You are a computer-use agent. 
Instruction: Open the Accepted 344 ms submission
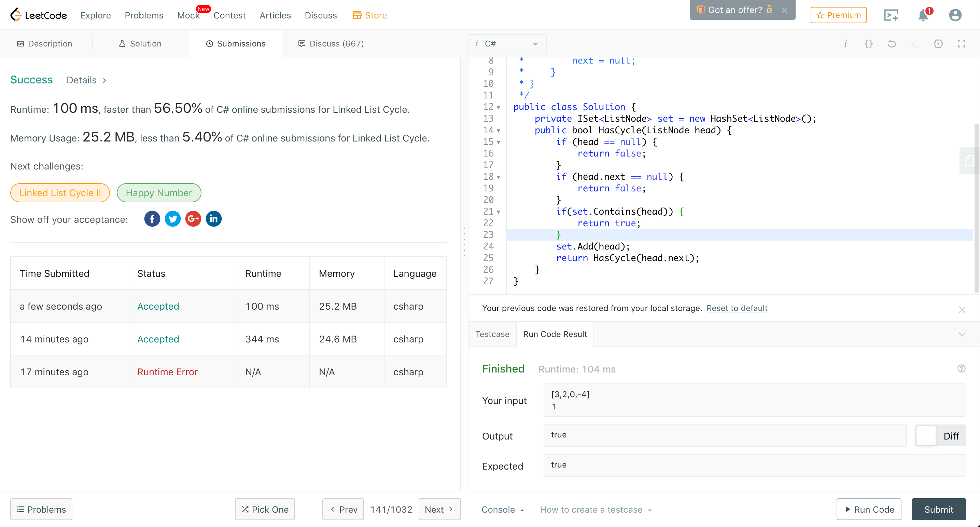(x=158, y=339)
